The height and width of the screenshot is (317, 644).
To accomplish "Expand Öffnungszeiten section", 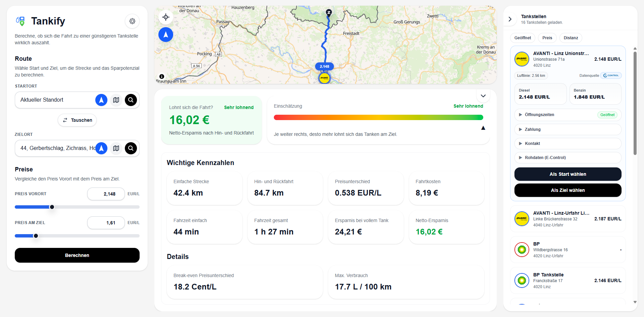I will (568, 115).
